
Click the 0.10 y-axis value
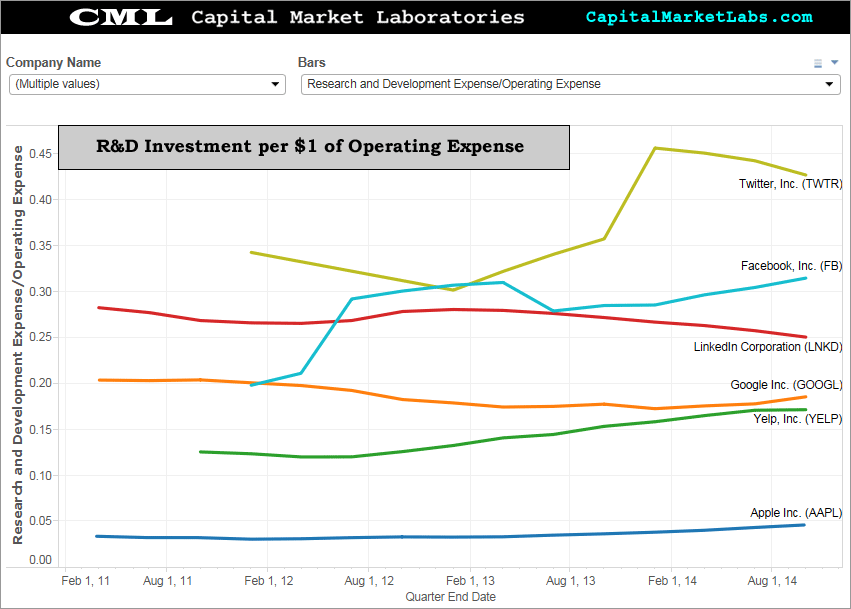[40, 476]
